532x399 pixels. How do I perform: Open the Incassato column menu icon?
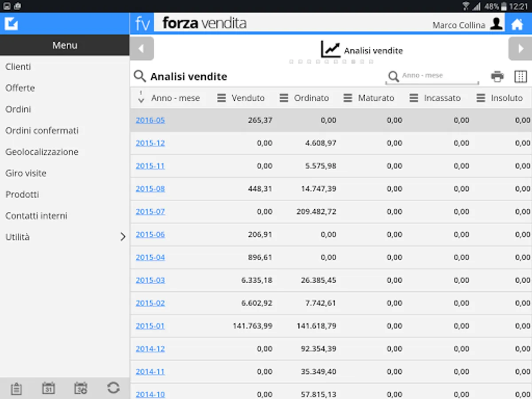(x=414, y=98)
